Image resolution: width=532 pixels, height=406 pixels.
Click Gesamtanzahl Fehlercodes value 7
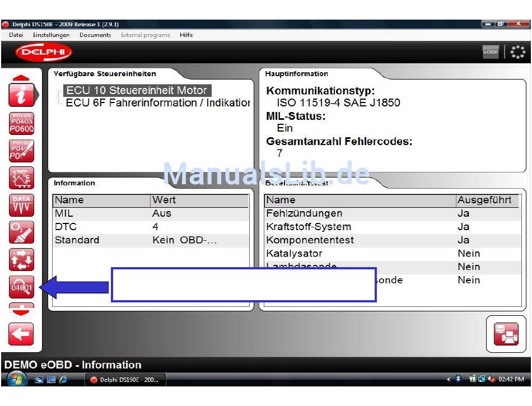click(279, 153)
